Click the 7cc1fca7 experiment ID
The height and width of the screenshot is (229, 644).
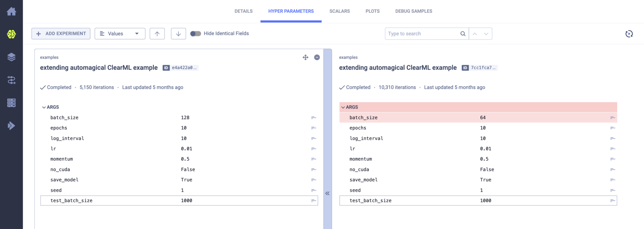[483, 68]
